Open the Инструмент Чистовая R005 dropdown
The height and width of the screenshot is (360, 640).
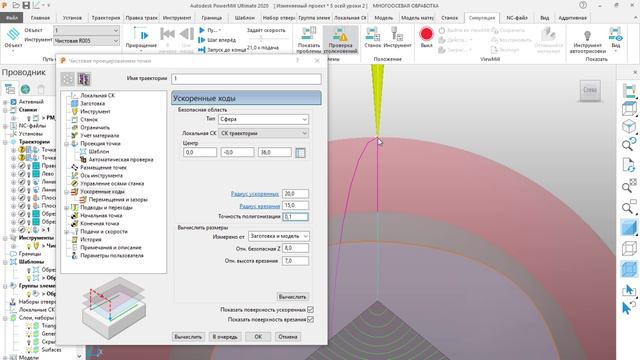coord(86,41)
